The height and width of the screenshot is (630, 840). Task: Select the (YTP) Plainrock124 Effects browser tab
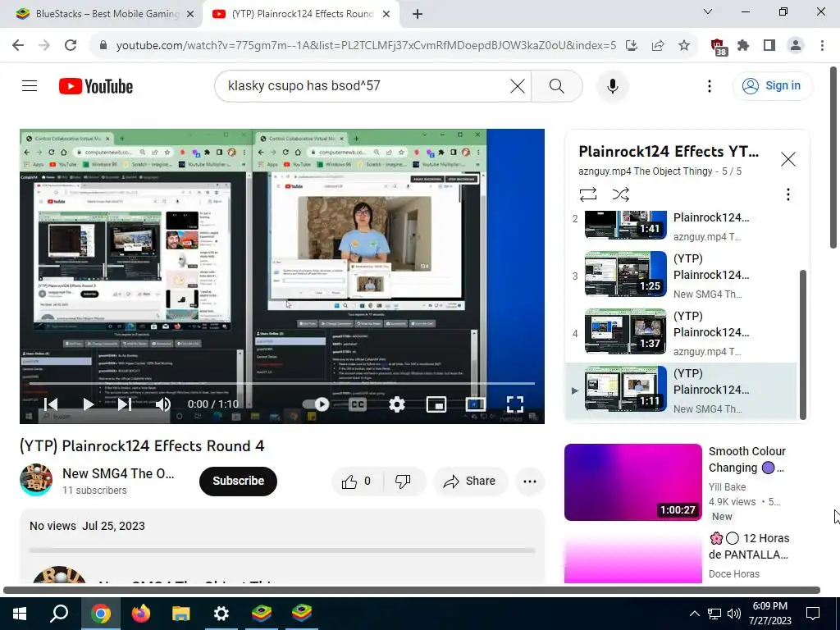click(302, 14)
